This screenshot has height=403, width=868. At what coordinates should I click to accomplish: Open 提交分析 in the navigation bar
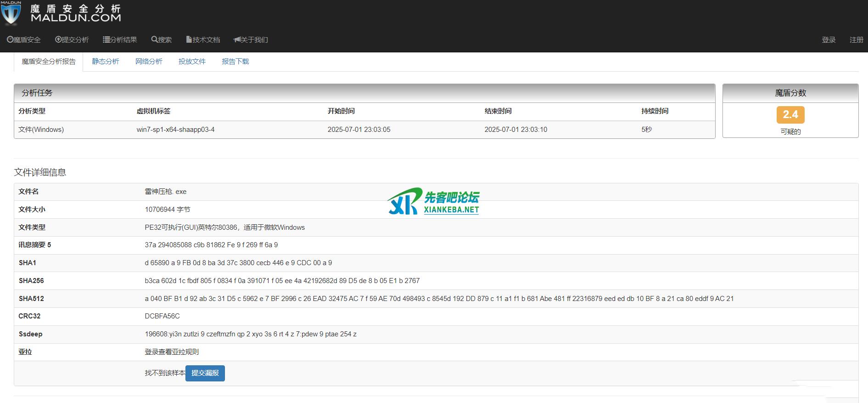pos(72,40)
